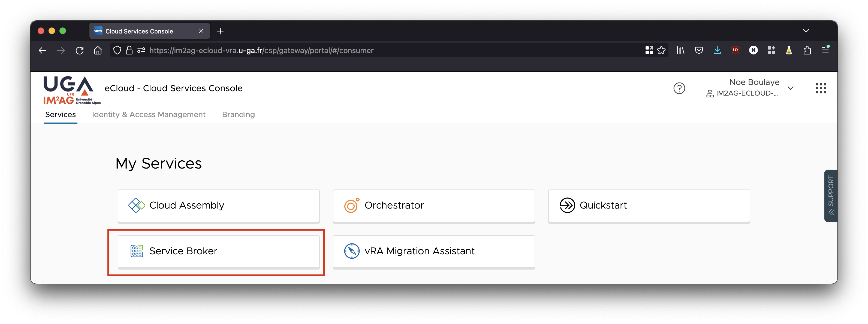Expand the Noe Boulaye account dropdown
Screen dimensions: 868x324
[791, 88]
